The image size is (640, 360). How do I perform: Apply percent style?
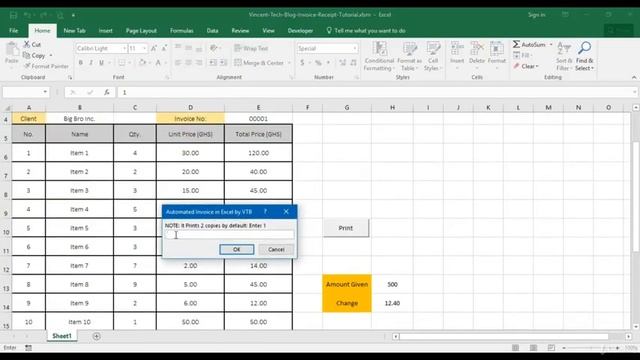[x=318, y=62]
